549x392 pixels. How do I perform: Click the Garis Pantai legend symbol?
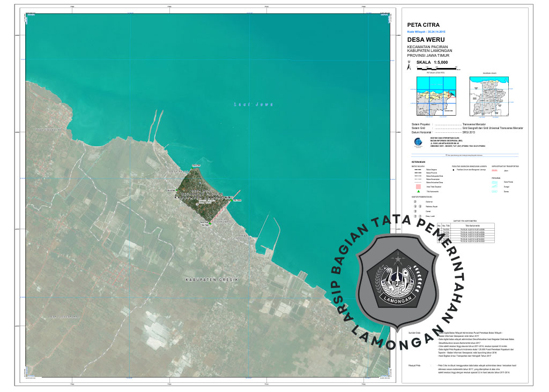(x=495, y=182)
